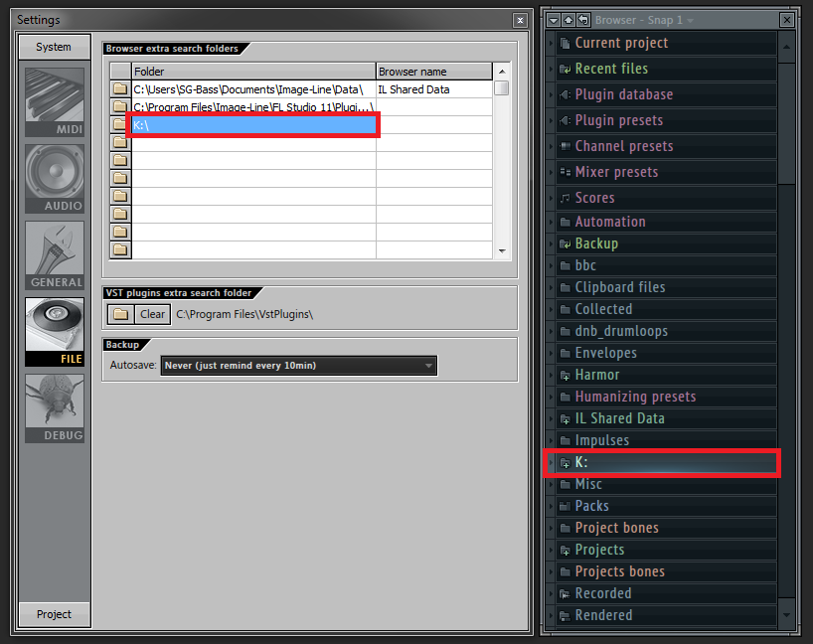Open Rendered folder in Browser
813x644 pixels.
666,615
